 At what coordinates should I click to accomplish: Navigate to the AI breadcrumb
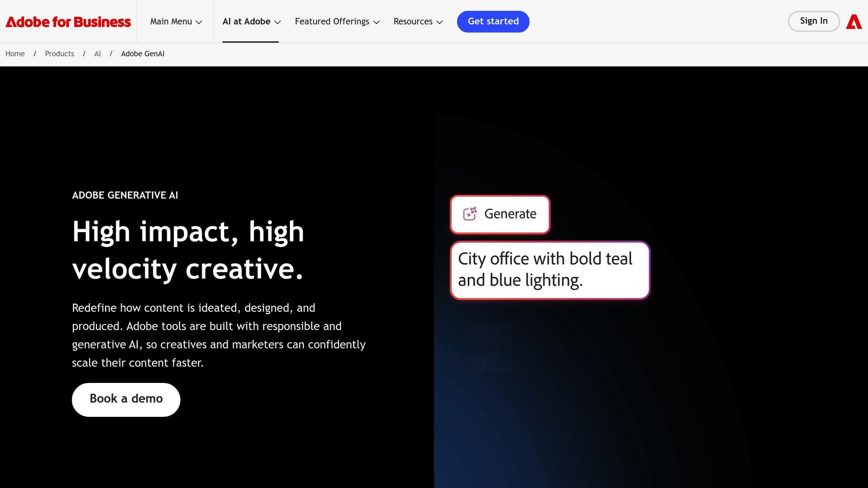[97, 54]
